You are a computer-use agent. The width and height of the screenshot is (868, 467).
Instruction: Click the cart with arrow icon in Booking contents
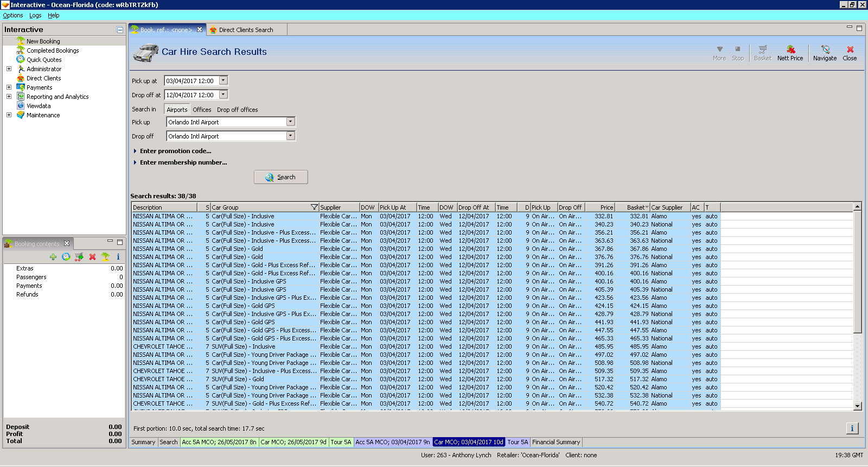[79, 257]
